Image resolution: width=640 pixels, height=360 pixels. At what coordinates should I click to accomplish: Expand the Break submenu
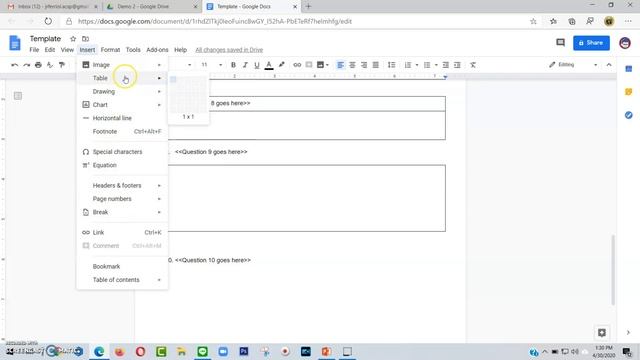[x=122, y=212]
